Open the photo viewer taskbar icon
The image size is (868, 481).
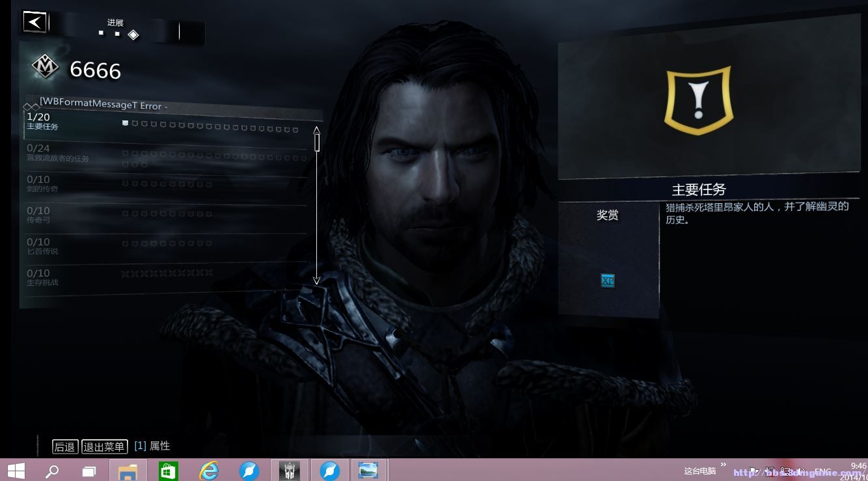[x=369, y=470]
